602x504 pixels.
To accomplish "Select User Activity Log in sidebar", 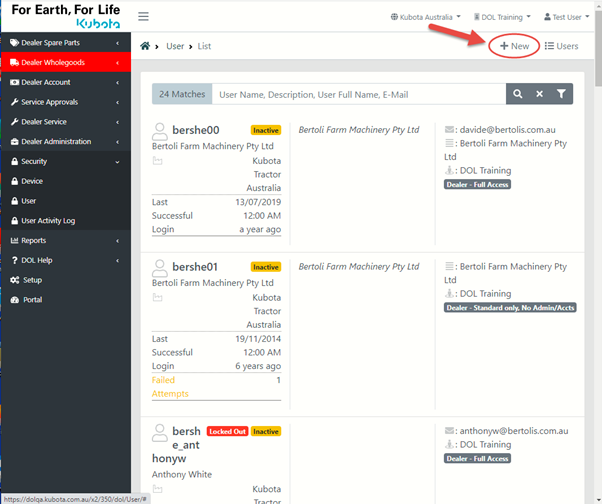I will click(x=48, y=221).
